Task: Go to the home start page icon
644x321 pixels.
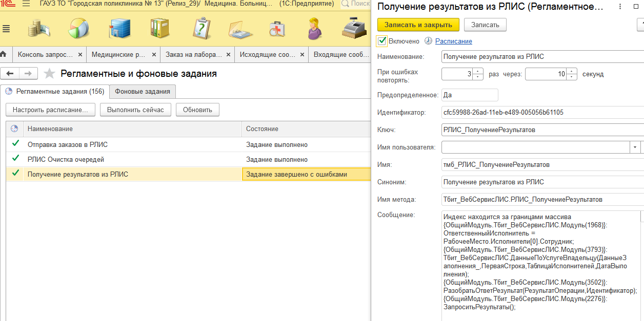Action: coord(4,54)
